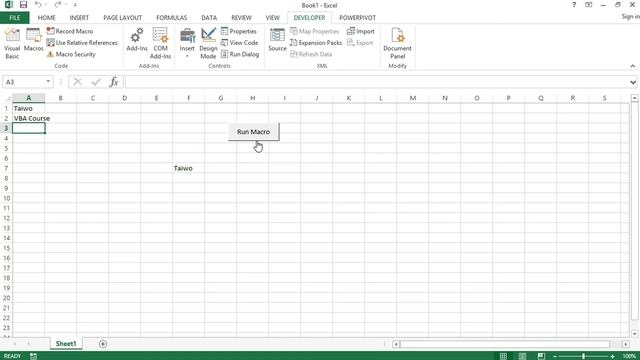Click the Sign in link
The image size is (640, 360).
[x=630, y=16]
